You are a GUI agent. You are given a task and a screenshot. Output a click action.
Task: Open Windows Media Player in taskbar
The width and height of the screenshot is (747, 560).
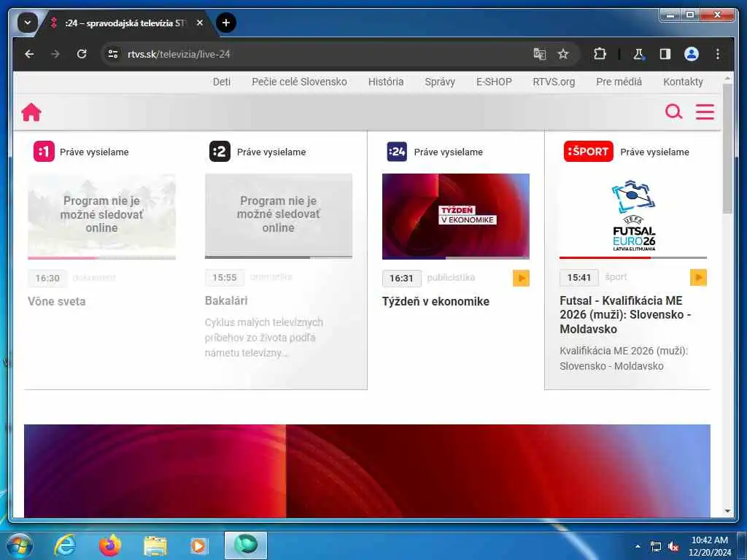click(x=199, y=545)
